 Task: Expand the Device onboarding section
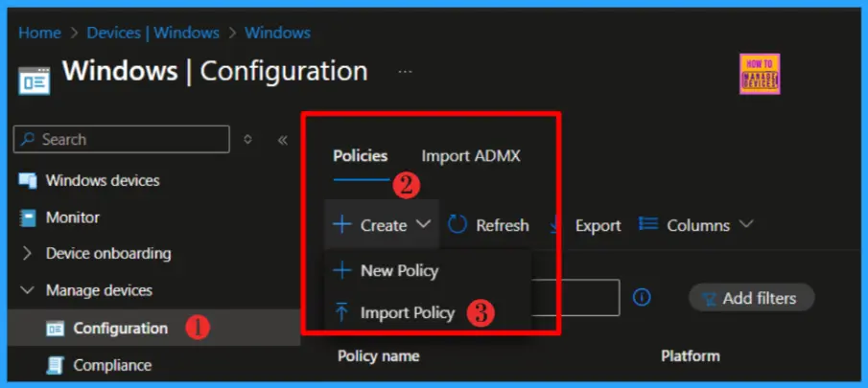click(x=27, y=254)
